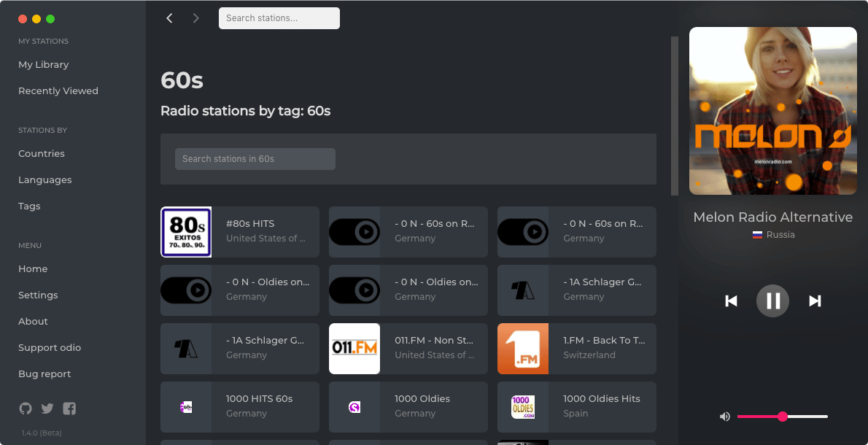
Task: Click the 1000 HITS 60s logo
Action: [186, 407]
